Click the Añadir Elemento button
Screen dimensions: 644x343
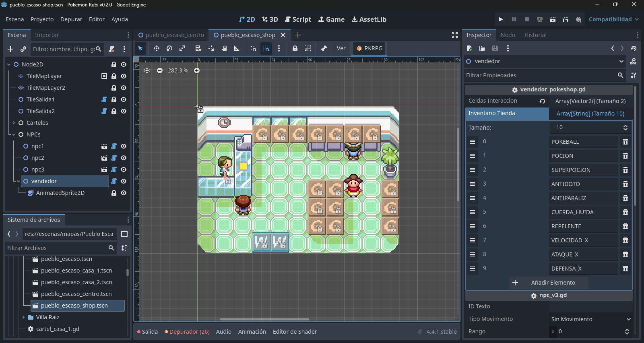549,283
